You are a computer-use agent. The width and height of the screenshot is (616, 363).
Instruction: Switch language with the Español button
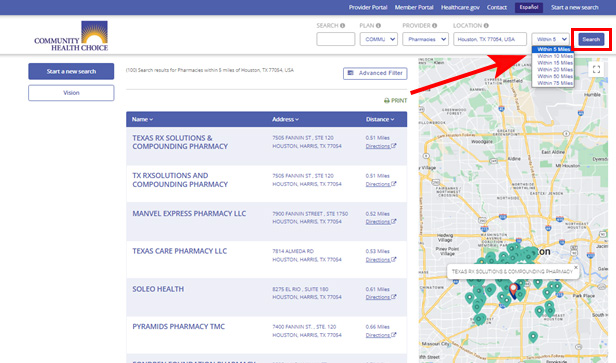tap(529, 7)
